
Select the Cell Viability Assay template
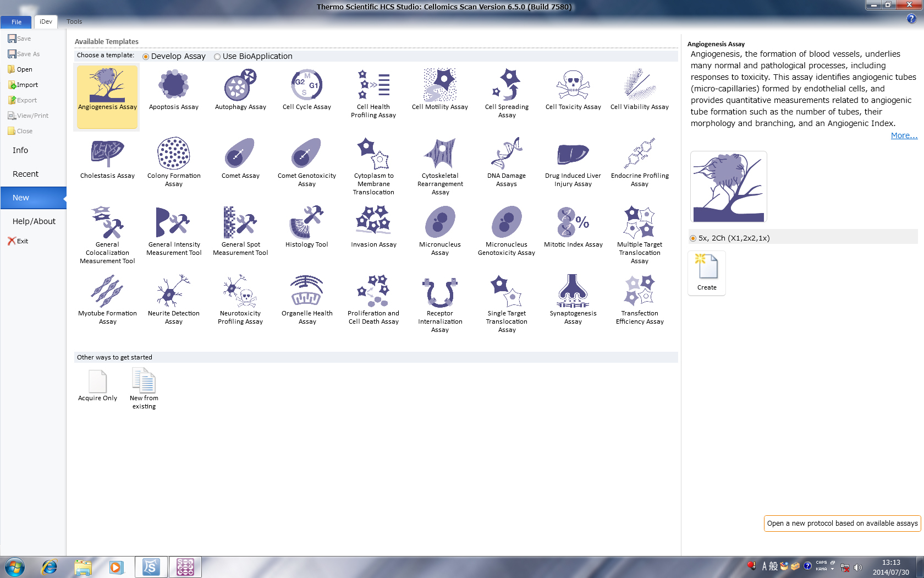coord(640,90)
